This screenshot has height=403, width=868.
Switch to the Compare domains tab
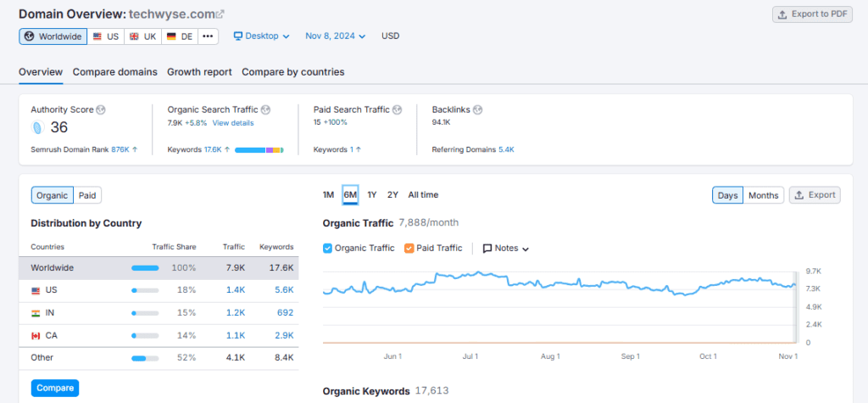(114, 72)
